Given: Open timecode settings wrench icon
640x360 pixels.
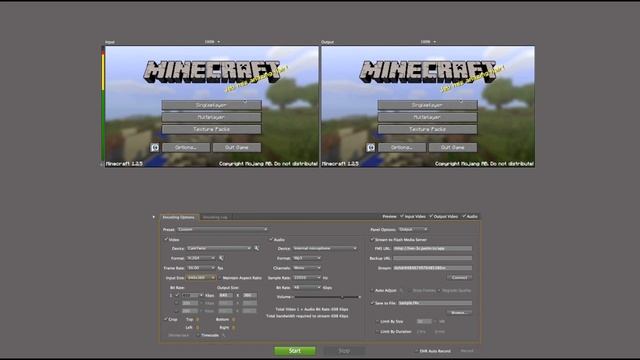Looking at the screenshot, I should [x=224, y=335].
